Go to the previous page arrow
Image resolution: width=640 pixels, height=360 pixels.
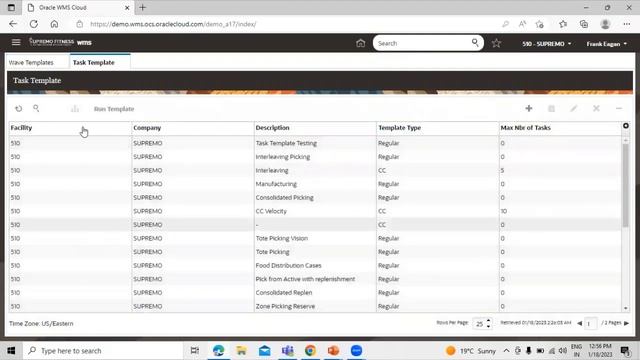point(579,323)
